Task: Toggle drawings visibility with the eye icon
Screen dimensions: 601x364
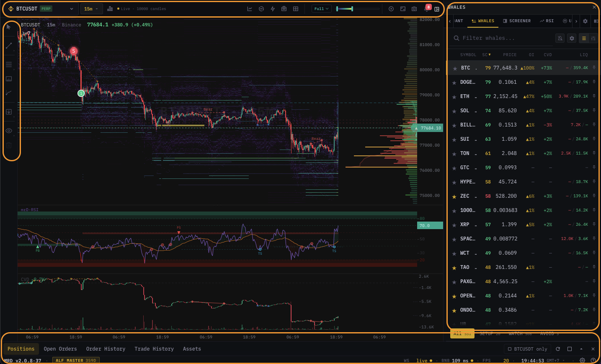Action: [9, 131]
